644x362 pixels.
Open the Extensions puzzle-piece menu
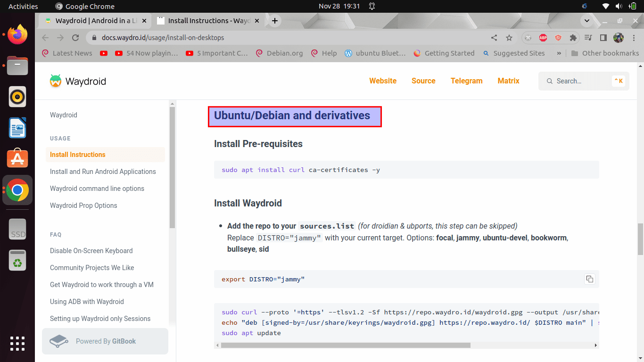tap(573, 38)
